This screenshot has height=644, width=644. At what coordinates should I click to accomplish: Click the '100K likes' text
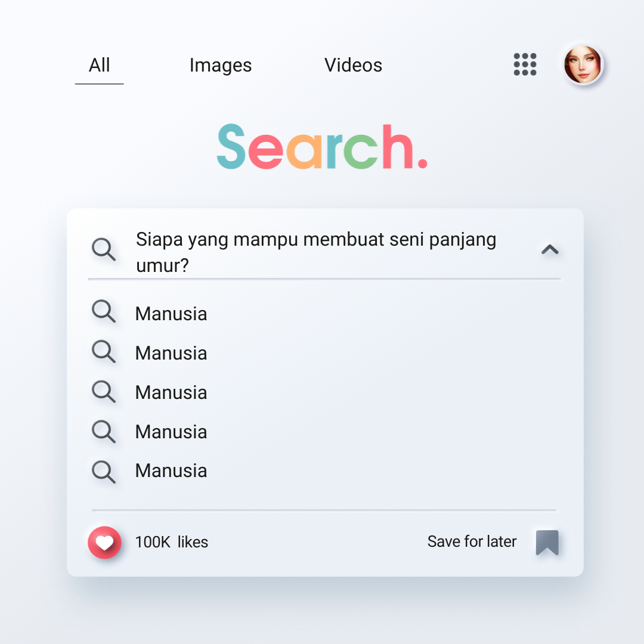pos(172,542)
